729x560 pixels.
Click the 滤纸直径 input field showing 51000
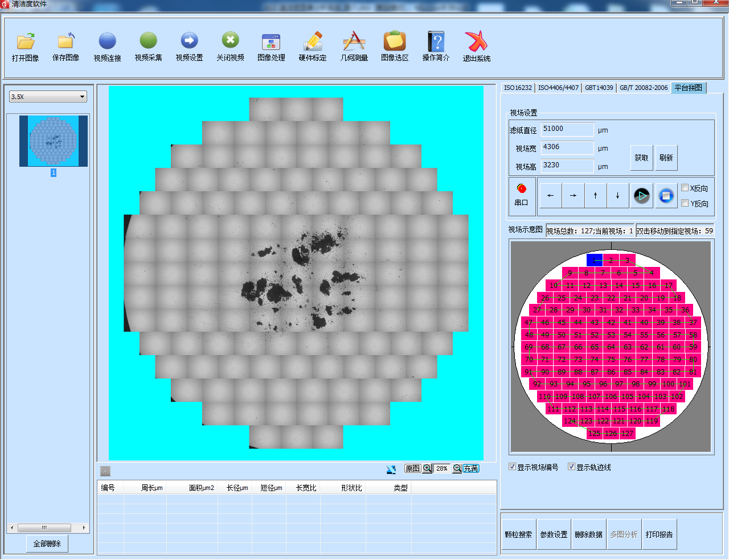point(567,129)
